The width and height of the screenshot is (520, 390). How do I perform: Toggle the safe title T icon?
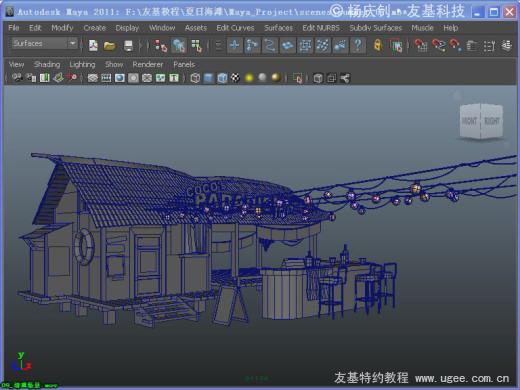174,78
